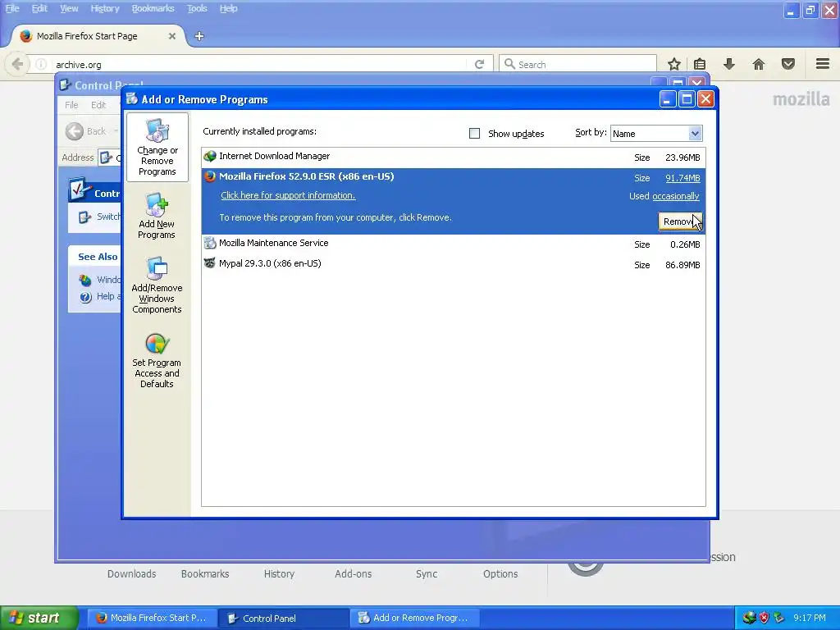Select the Mypal 29.3.0 program entry

tap(453, 264)
